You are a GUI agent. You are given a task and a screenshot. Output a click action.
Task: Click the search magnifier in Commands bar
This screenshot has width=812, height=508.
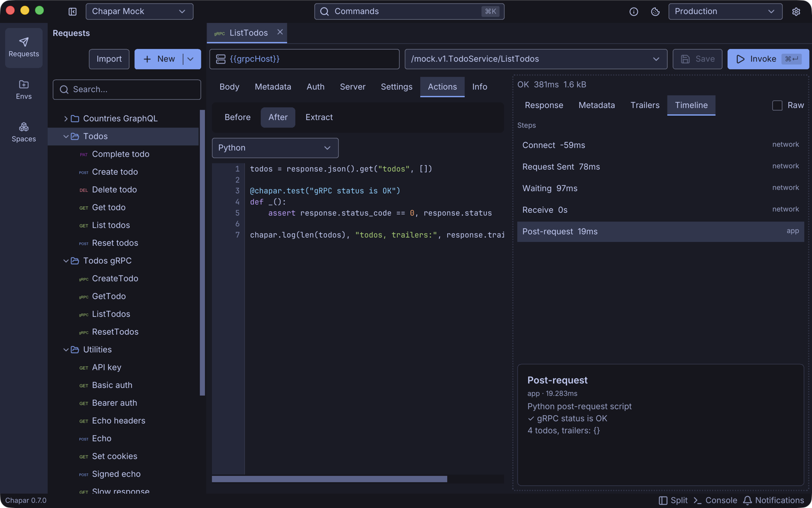(325, 11)
